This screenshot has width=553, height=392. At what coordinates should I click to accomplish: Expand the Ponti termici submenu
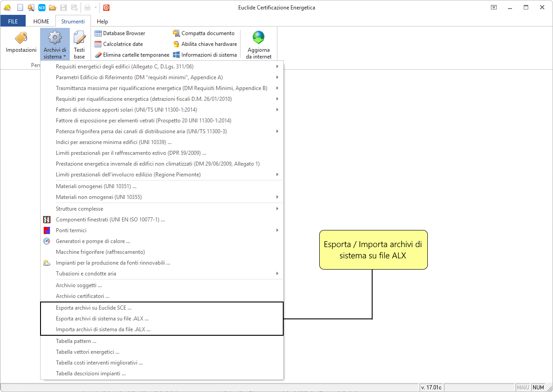pos(71,230)
